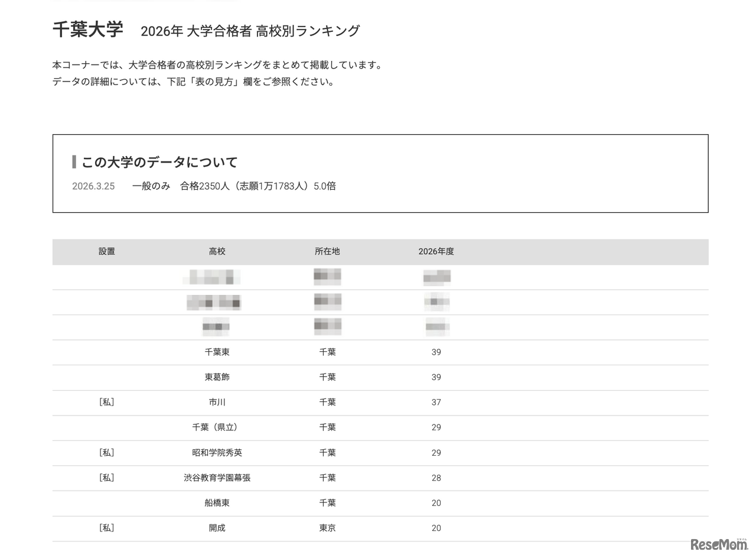Click the value 28 in the 渋谷教育学園幕張 row
Viewport: 756px width, 558px height.
click(436, 478)
